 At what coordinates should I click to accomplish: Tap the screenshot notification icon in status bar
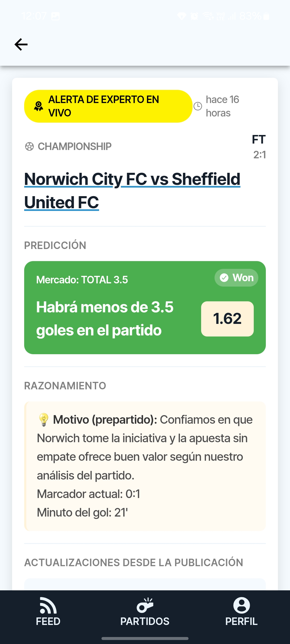[x=55, y=16]
